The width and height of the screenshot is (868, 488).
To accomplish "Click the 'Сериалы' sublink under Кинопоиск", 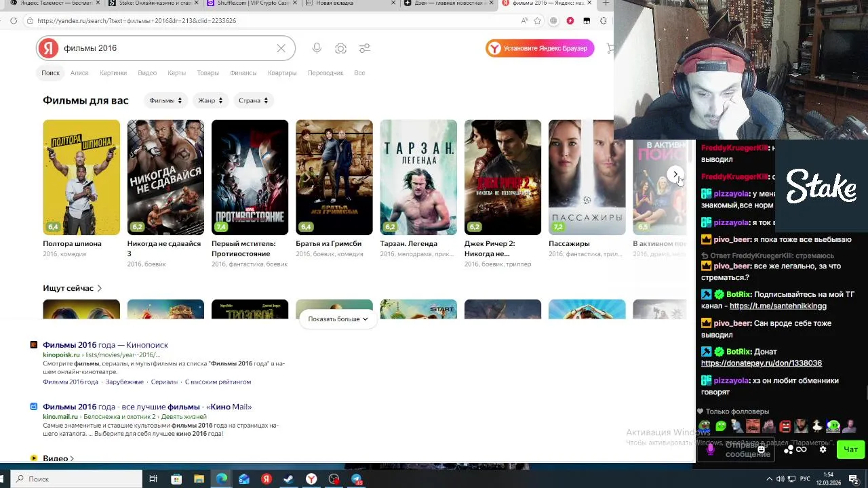I will (x=164, y=382).
